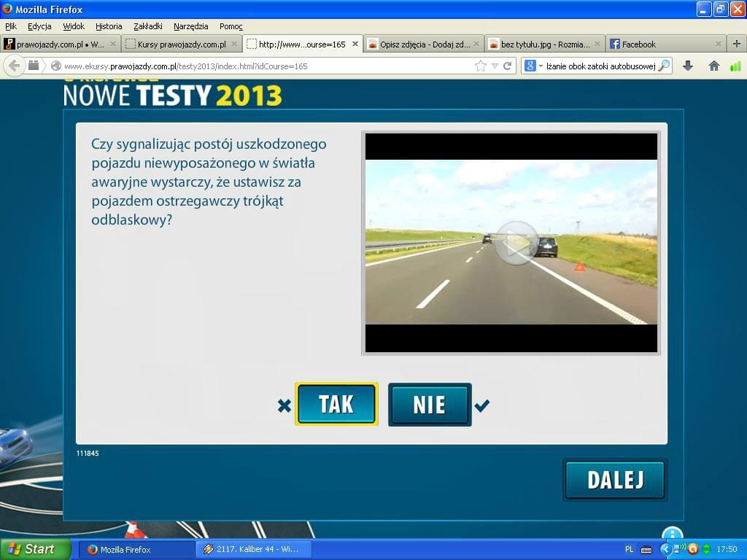Restore down the Firefox window

tap(721, 9)
